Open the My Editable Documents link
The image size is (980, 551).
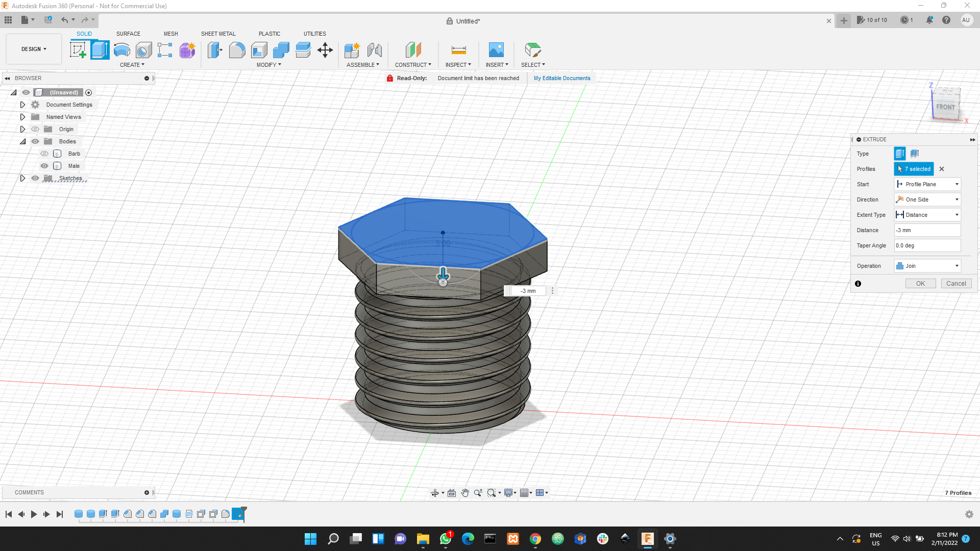pyautogui.click(x=561, y=78)
